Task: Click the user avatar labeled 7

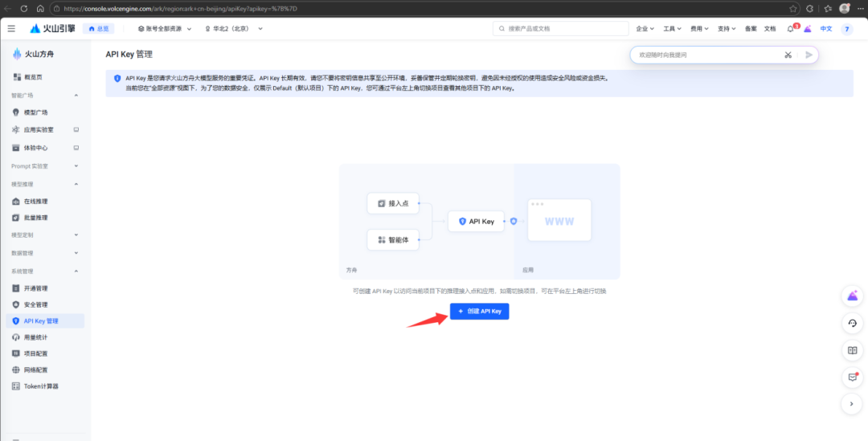Action: click(x=847, y=29)
